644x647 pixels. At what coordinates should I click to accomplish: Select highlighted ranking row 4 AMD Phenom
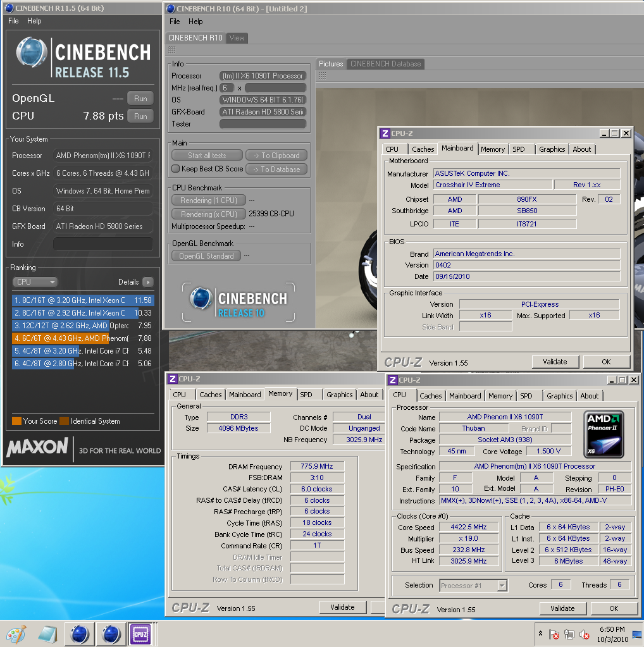point(83,338)
